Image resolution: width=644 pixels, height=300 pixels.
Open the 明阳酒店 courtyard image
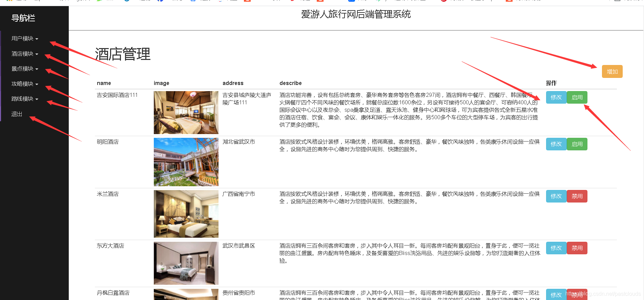186,162
